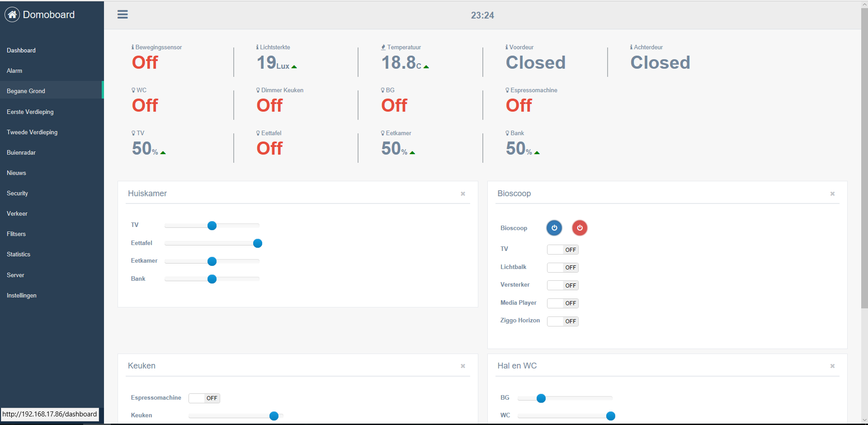The width and height of the screenshot is (868, 425).
Task: Click the Huiskamer Eetkamer slider handle
Action: click(212, 261)
